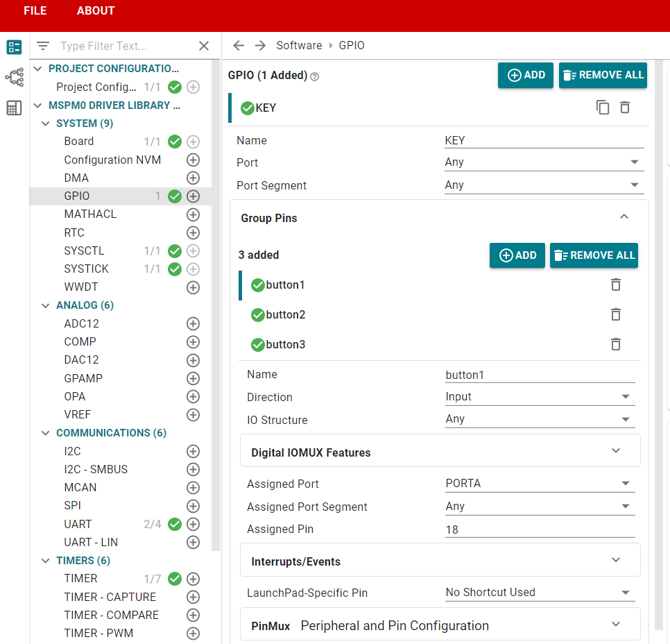
Task: Delete the button2 pin
Action: [x=616, y=315]
